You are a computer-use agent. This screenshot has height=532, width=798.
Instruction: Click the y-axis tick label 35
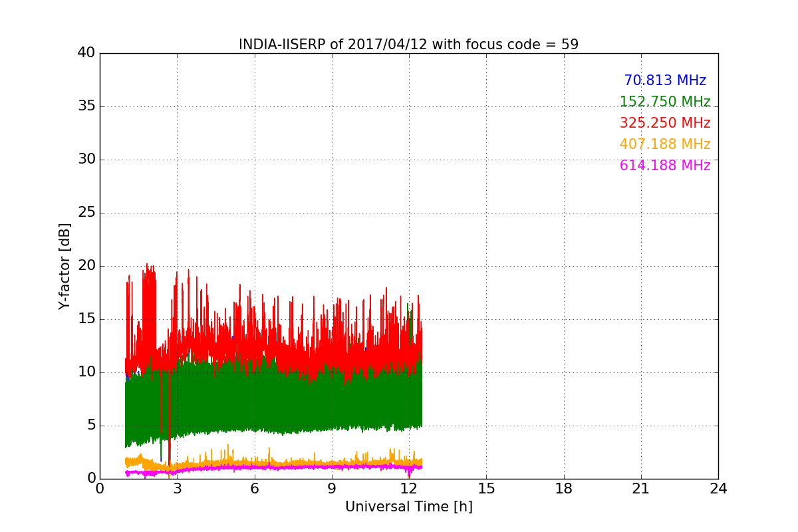pos(86,106)
